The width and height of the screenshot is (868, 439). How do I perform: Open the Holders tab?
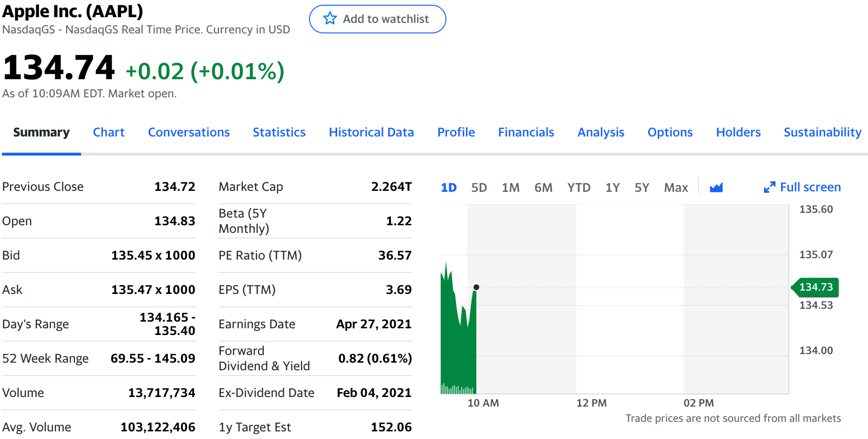[738, 132]
